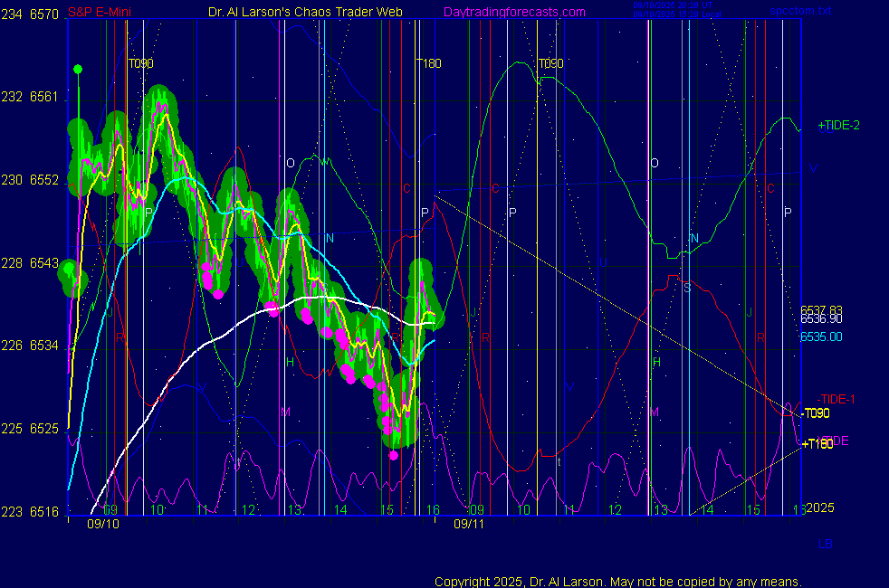Click the green dot marker at chart start
Image resolution: width=889 pixels, height=588 pixels.
[x=78, y=69]
